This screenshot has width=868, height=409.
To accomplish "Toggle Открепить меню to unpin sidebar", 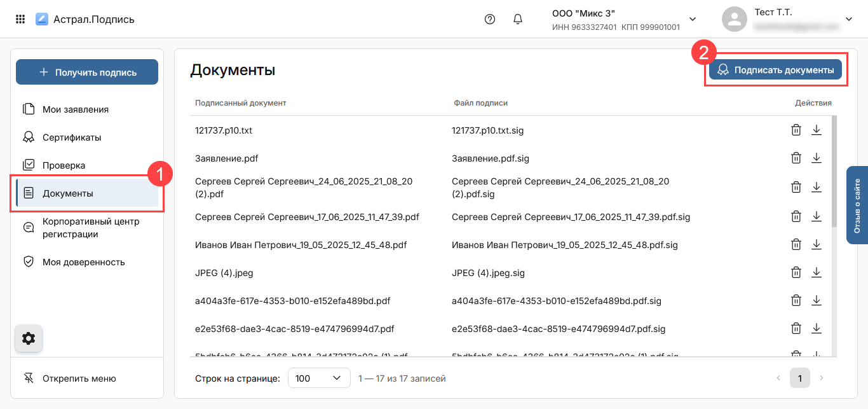I will (x=79, y=378).
